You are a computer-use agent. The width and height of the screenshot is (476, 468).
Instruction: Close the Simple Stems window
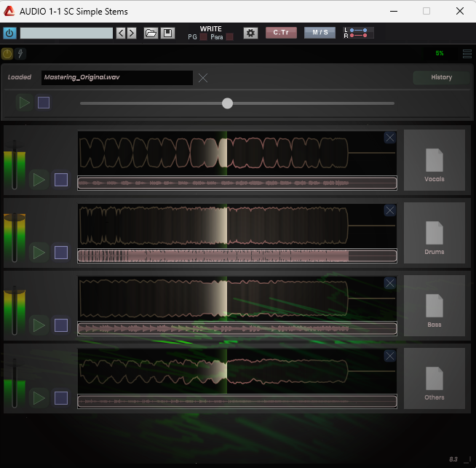[459, 11]
